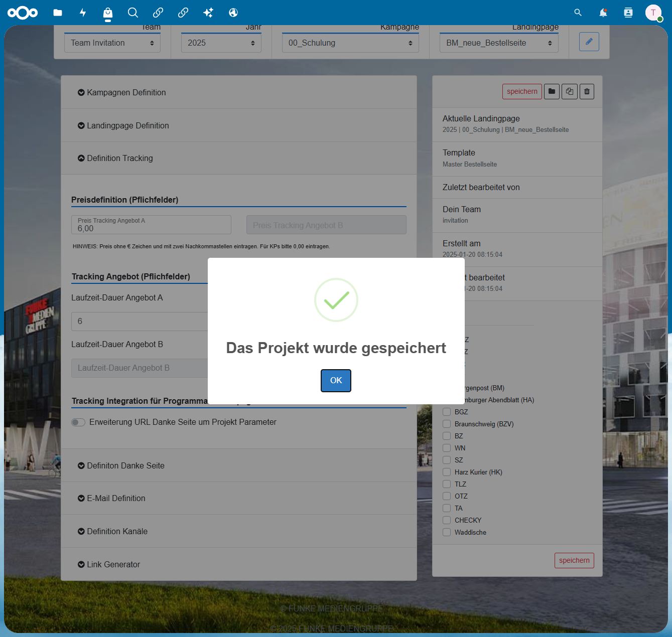Expand the Kampagnen Definition section
This screenshot has height=637, width=672.
239,92
